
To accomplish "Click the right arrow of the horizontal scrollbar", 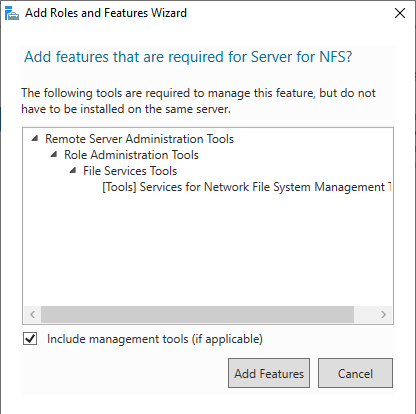I will [383, 314].
